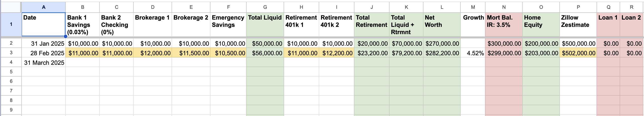Select the Loan 2 header cell
Viewport: 644px width, 116px height.
[x=631, y=24]
